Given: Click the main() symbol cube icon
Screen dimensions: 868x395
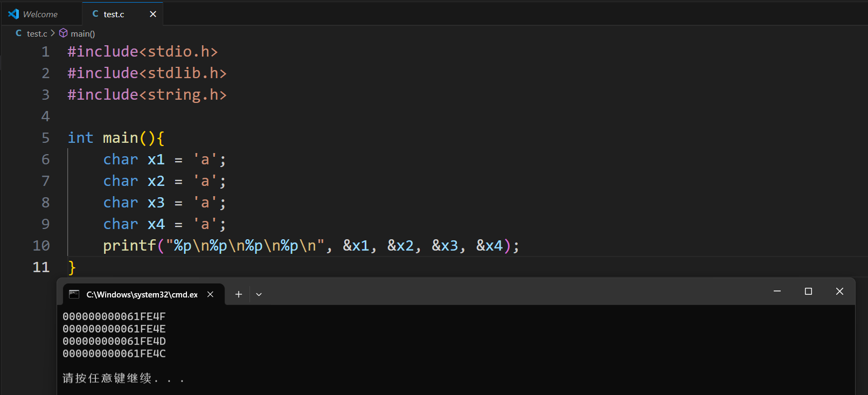Looking at the screenshot, I should coord(64,33).
